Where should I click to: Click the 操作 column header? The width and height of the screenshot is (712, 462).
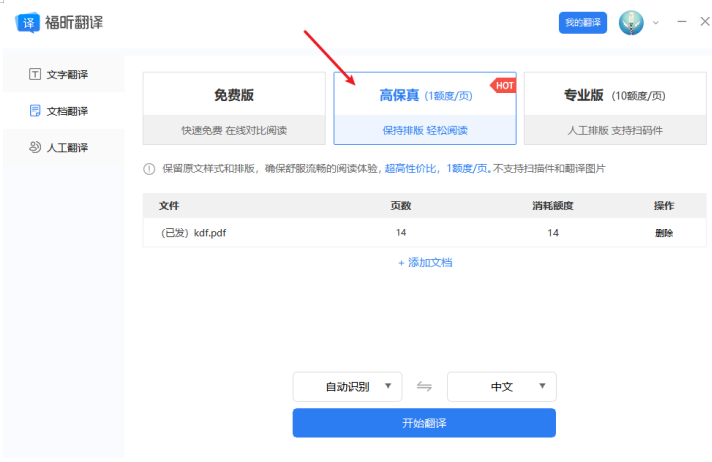(664, 206)
